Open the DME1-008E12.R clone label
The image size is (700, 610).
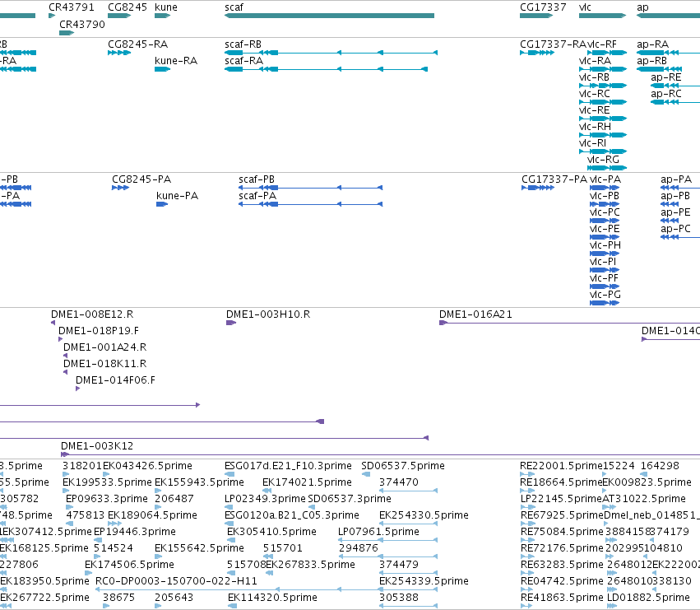click(92, 314)
